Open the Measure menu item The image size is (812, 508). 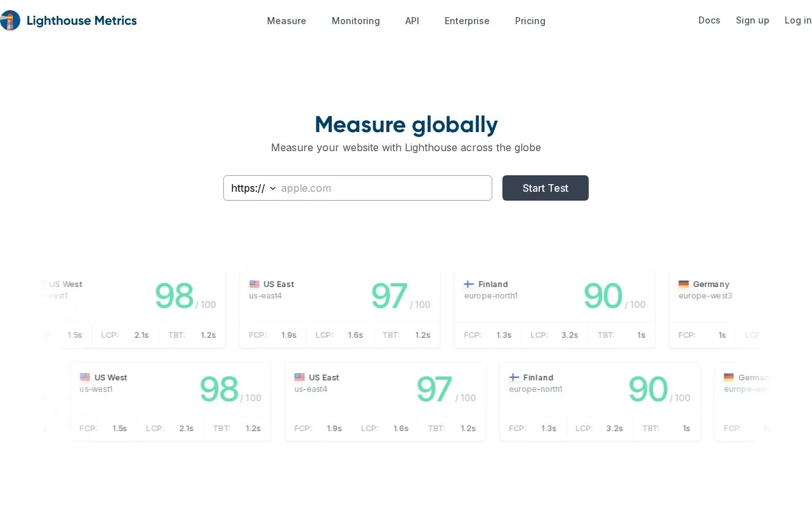(287, 21)
